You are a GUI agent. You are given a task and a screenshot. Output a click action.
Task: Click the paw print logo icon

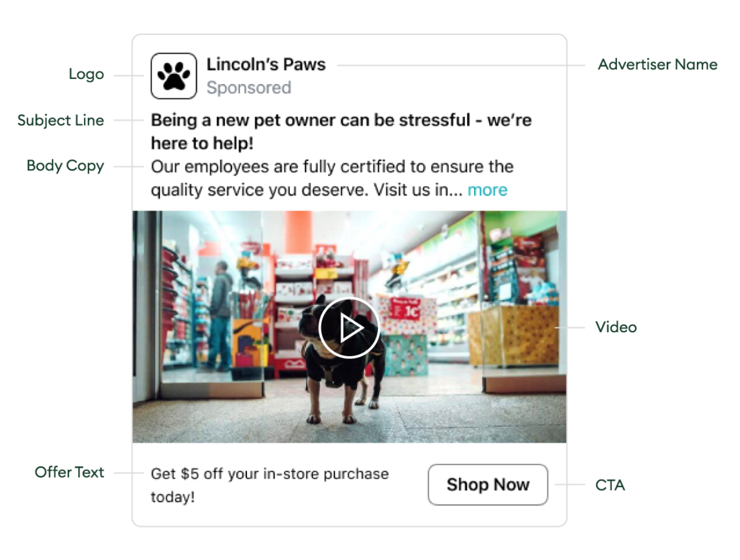(x=174, y=76)
